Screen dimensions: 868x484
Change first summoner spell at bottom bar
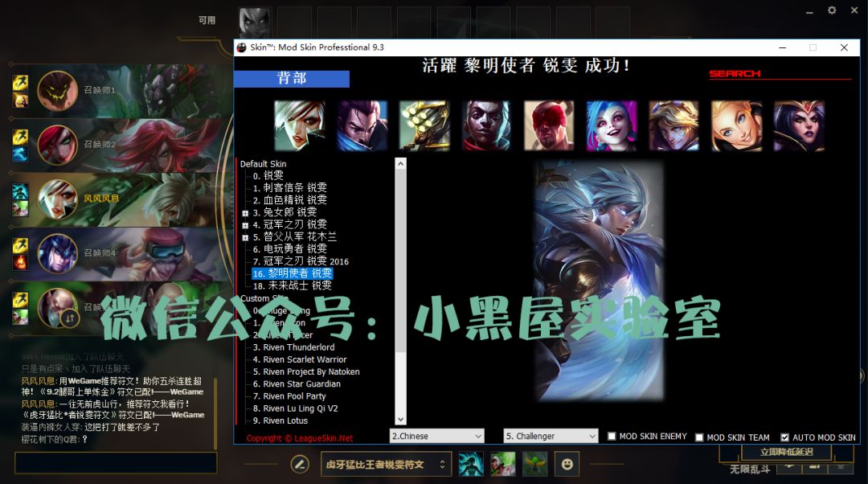(471, 464)
